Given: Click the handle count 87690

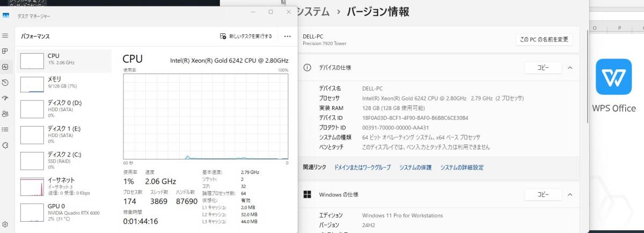Looking at the screenshot, I should pyautogui.click(x=187, y=201).
